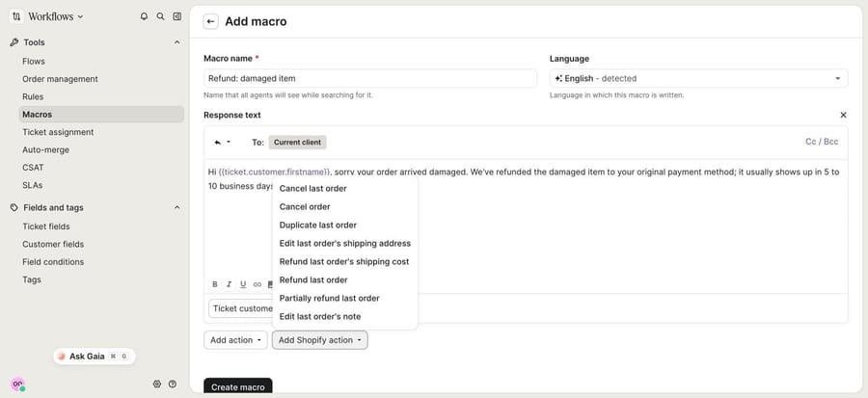Toggle underline formatting
The height and width of the screenshot is (398, 868).
pos(243,284)
